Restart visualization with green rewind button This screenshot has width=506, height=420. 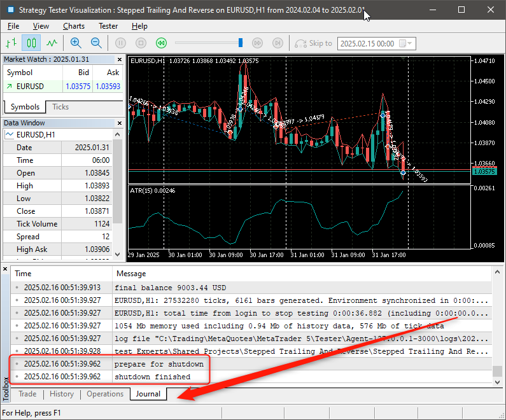coord(162,43)
